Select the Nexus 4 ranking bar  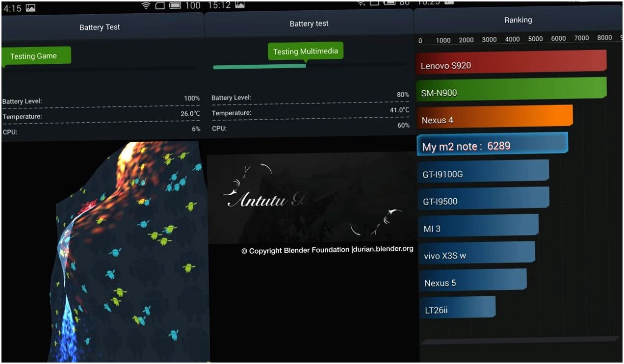pyautogui.click(x=494, y=118)
